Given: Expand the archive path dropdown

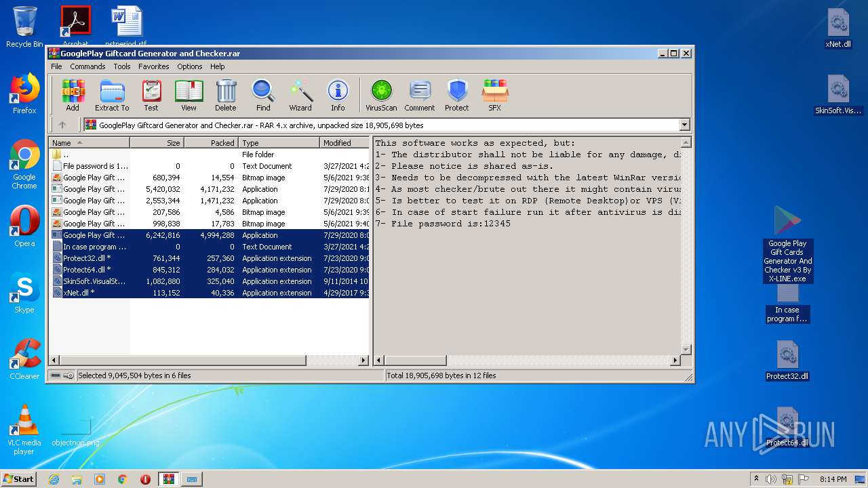Looking at the screenshot, I should coord(684,125).
